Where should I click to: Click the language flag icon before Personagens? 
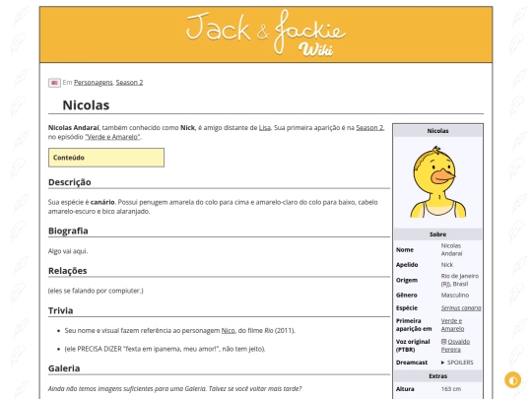54,83
